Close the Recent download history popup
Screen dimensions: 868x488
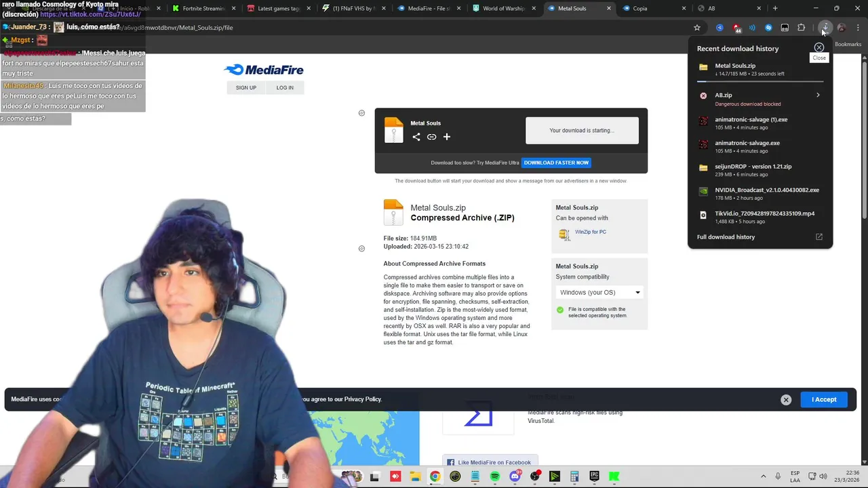tap(819, 48)
